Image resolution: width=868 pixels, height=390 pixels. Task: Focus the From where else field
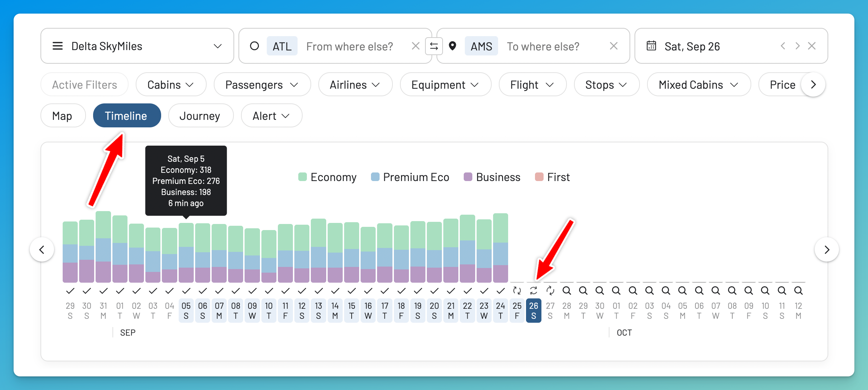pos(349,46)
